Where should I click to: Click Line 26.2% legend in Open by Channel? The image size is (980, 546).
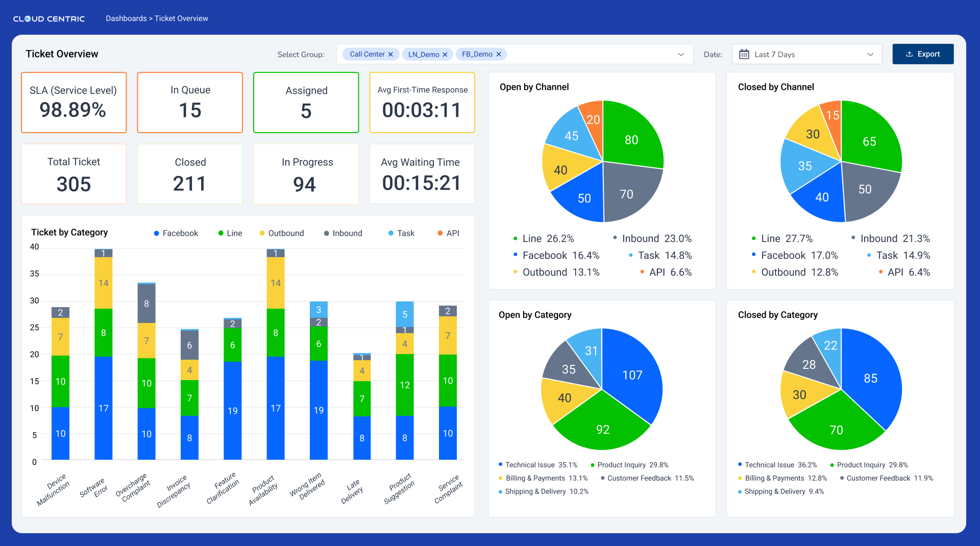click(544, 238)
